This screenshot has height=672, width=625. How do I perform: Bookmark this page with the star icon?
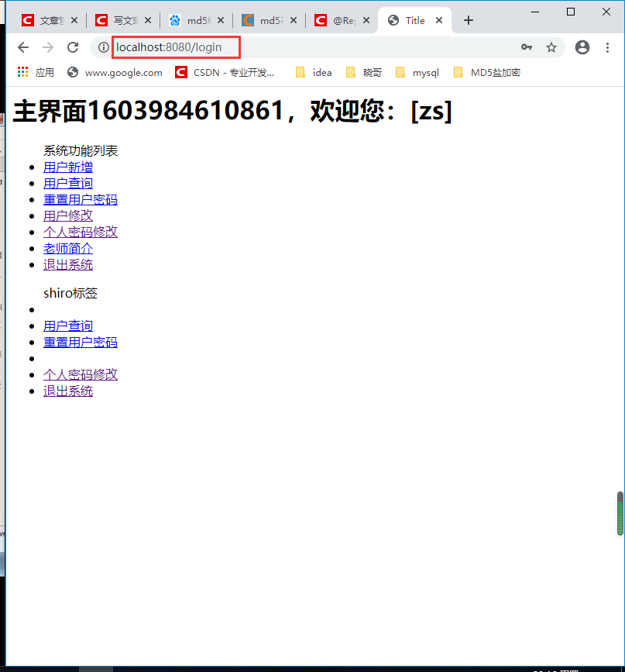(x=551, y=47)
